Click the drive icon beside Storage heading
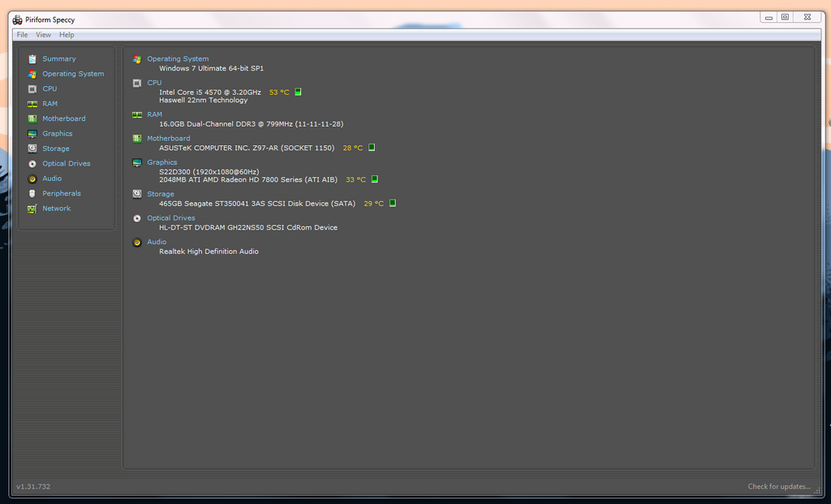Screen dimensions: 831x504 137,194
